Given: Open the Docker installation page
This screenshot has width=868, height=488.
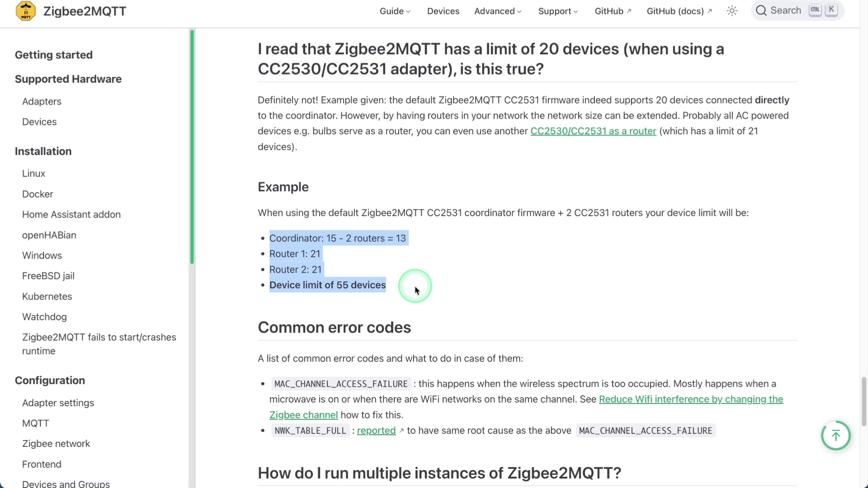Looking at the screenshot, I should pos(37,194).
